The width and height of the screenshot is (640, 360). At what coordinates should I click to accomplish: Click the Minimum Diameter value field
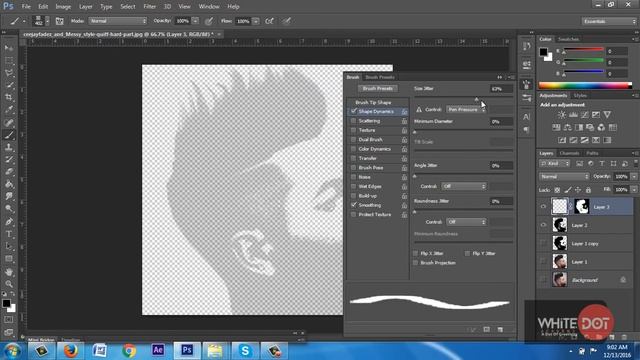pyautogui.click(x=501, y=122)
